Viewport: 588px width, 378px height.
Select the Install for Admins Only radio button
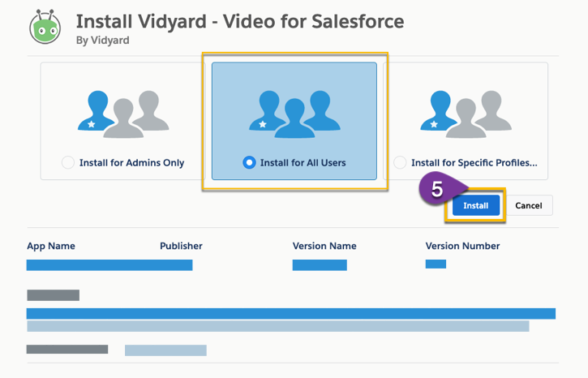pos(68,163)
